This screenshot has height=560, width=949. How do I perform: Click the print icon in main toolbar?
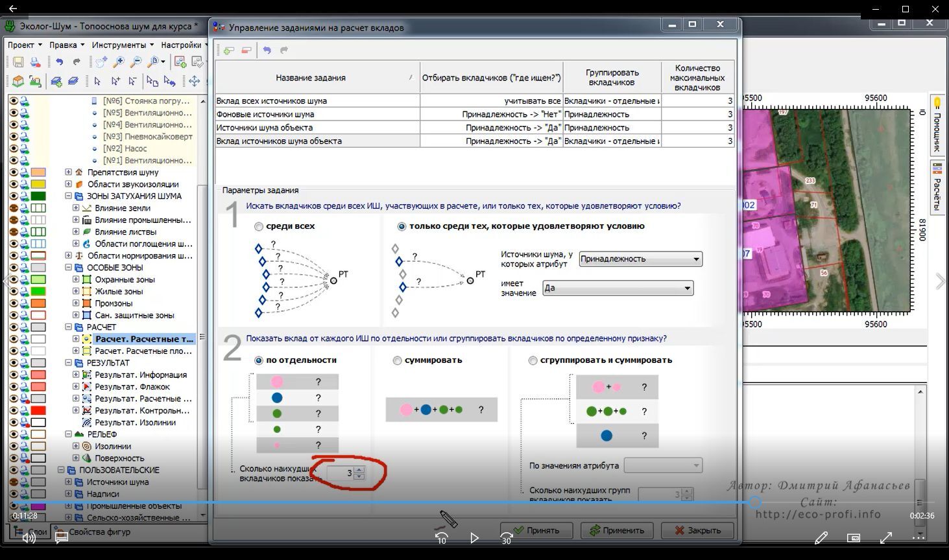point(35,62)
